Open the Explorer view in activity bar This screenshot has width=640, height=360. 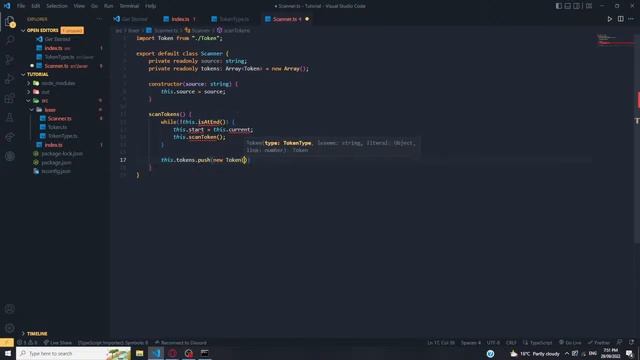tap(9, 22)
